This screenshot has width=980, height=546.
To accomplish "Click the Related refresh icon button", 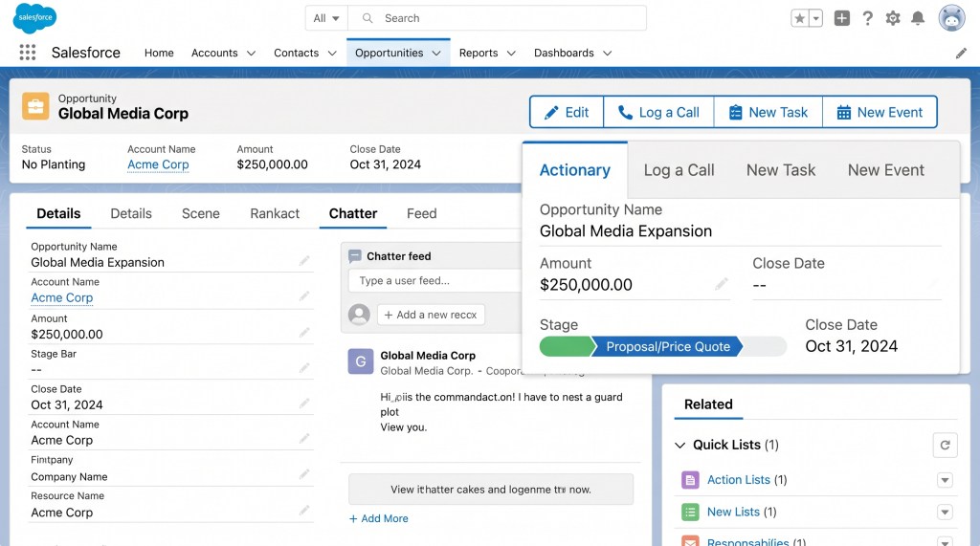I will coord(945,445).
